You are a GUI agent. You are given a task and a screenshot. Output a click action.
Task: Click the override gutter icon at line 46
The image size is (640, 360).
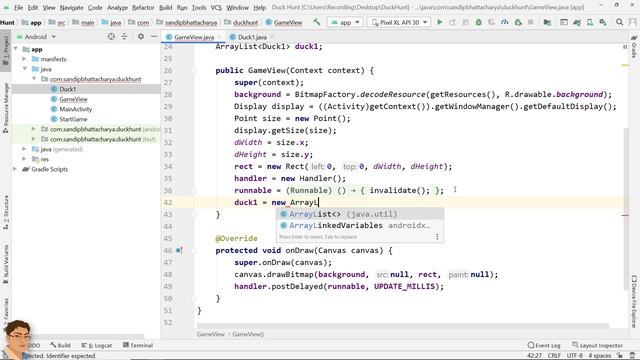click(179, 250)
